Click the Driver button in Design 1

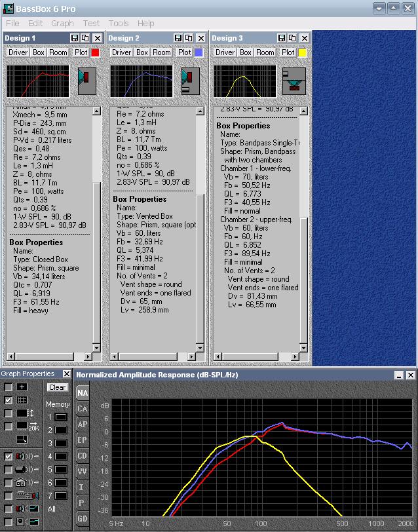coord(18,52)
